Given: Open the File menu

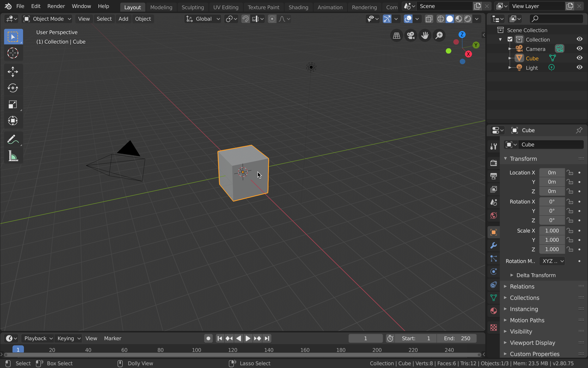Looking at the screenshot, I should click(x=20, y=6).
